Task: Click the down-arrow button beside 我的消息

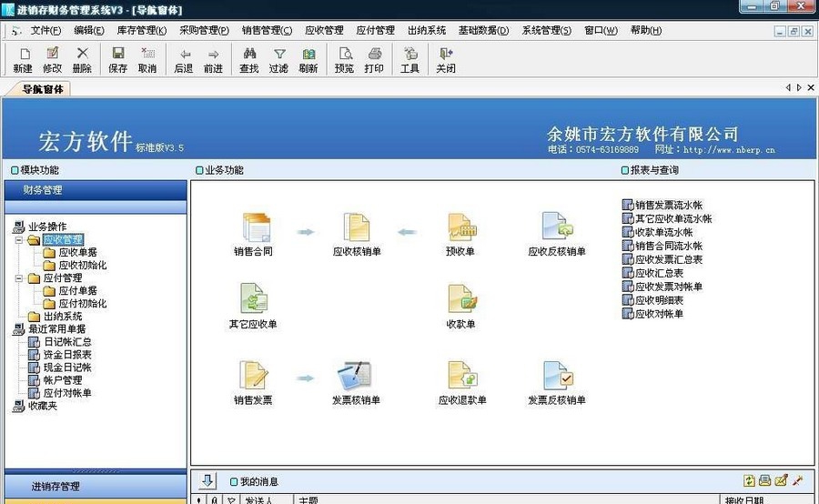Action: 207,481
